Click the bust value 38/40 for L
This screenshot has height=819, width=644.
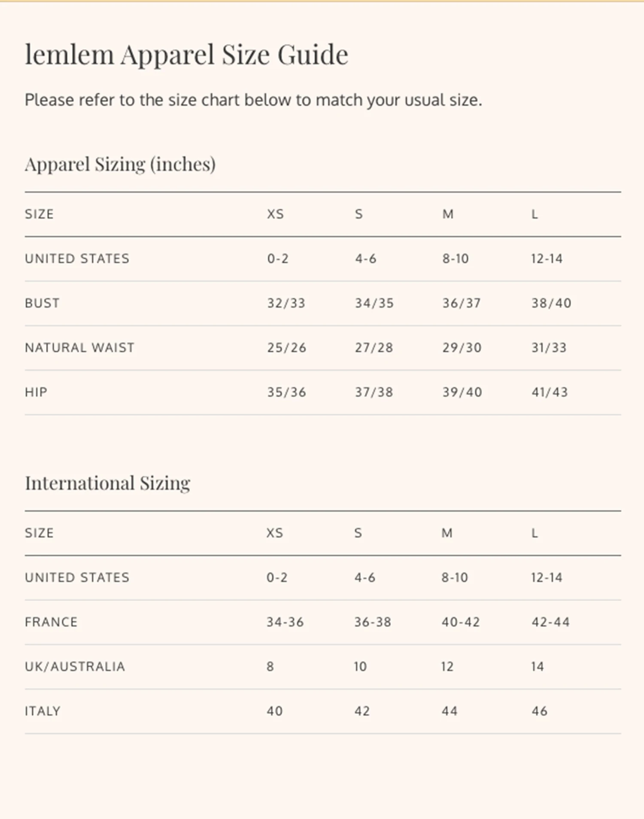point(551,303)
